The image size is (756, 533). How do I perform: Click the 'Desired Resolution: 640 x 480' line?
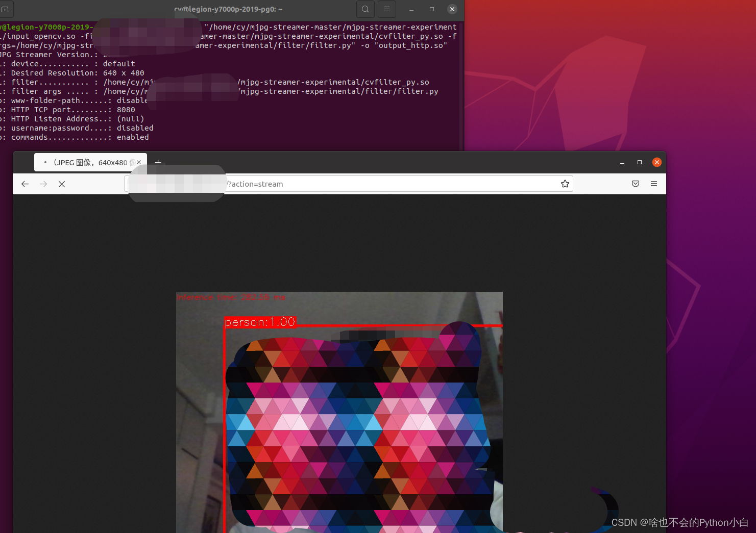pos(72,73)
